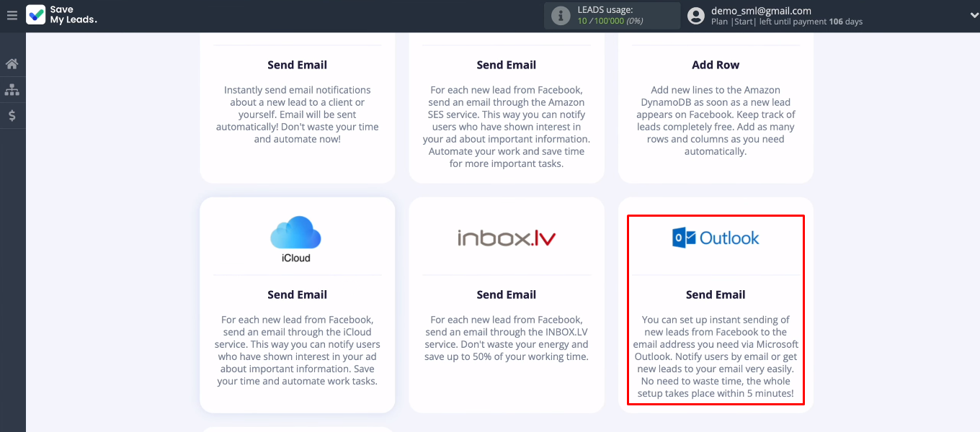980x432 pixels.
Task: Click 'Instantly send email notifications' description
Action: (x=297, y=114)
